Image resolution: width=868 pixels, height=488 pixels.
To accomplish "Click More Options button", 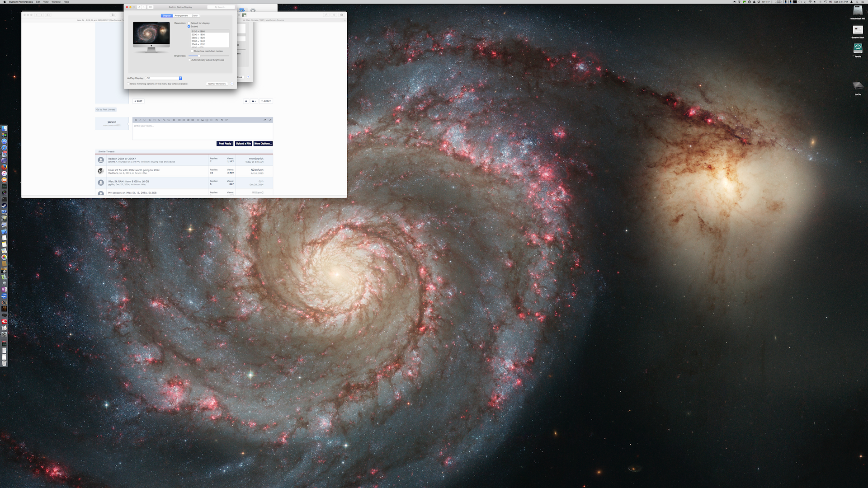I will (263, 143).
